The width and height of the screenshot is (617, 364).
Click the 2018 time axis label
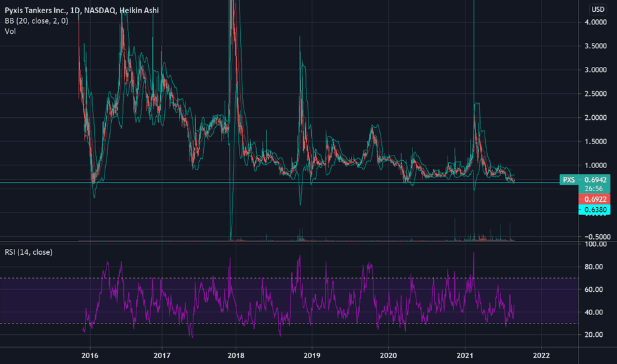coord(236,356)
